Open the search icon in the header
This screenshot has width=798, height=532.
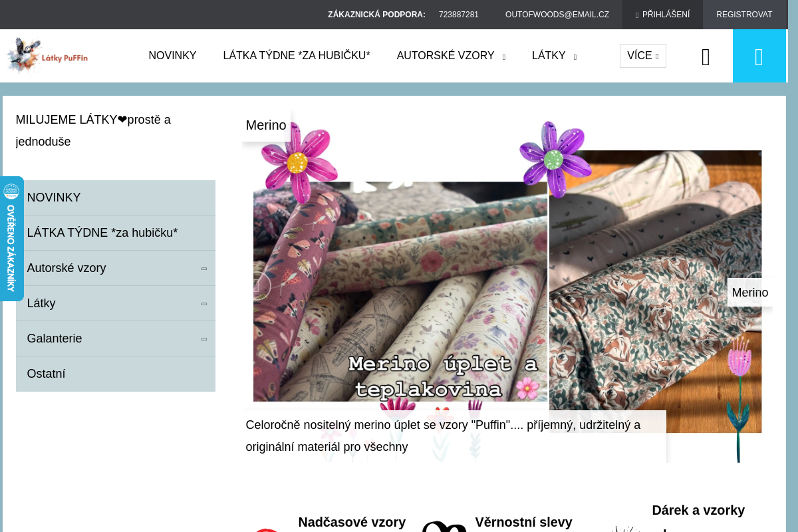pyautogui.click(x=705, y=56)
